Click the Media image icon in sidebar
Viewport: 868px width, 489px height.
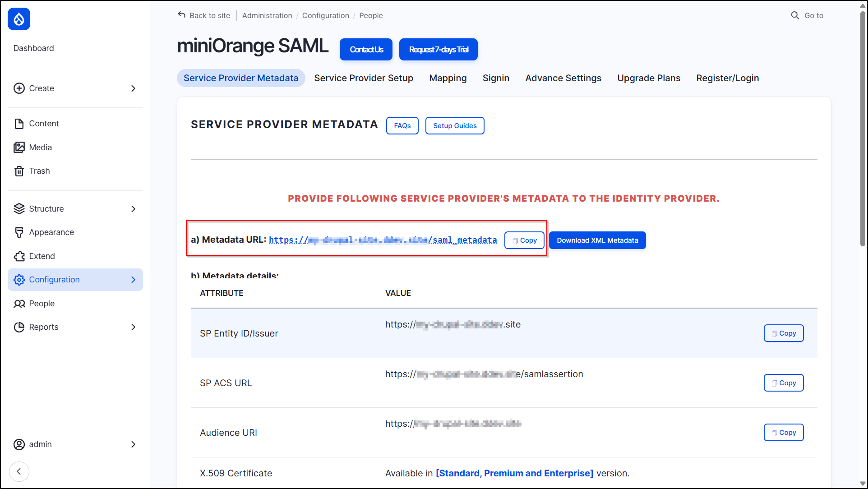pyautogui.click(x=19, y=148)
